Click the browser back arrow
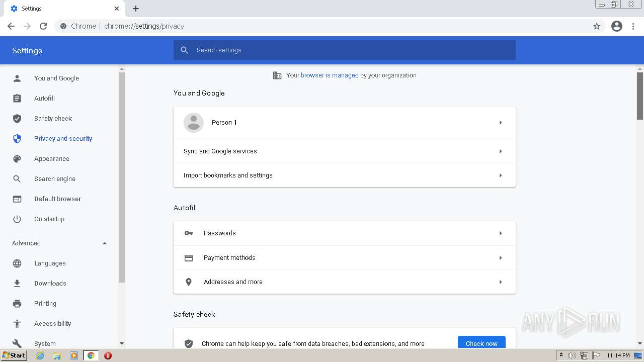The image size is (644, 362). (11, 26)
